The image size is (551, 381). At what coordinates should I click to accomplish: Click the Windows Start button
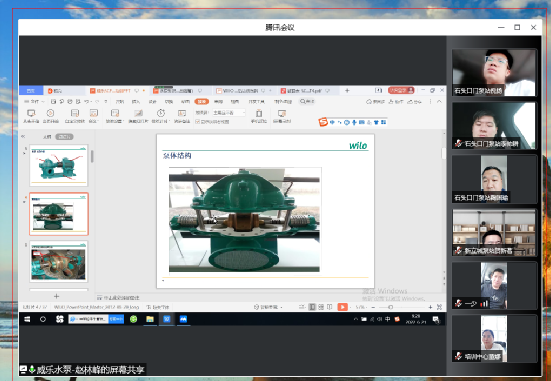27,319
